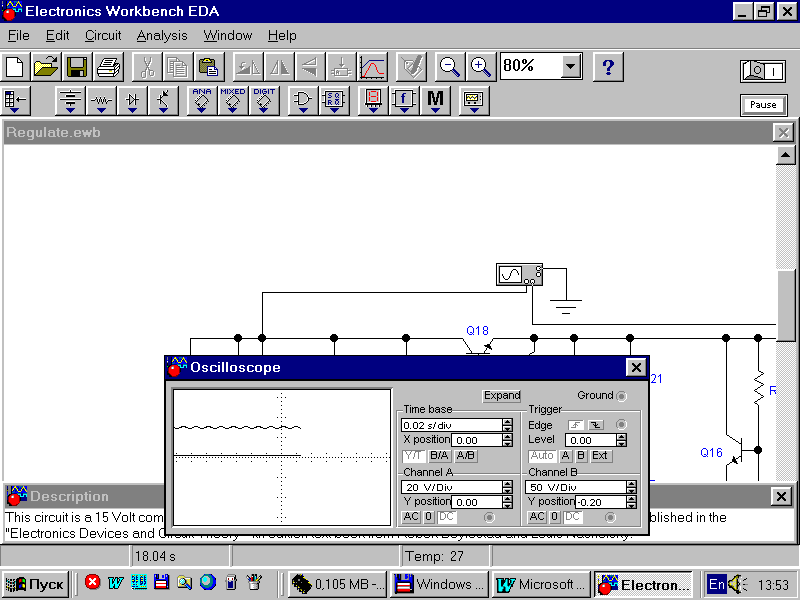Click the circuit window vertical scrollbar thumb
This screenshot has width=800, height=600.
tap(786, 306)
